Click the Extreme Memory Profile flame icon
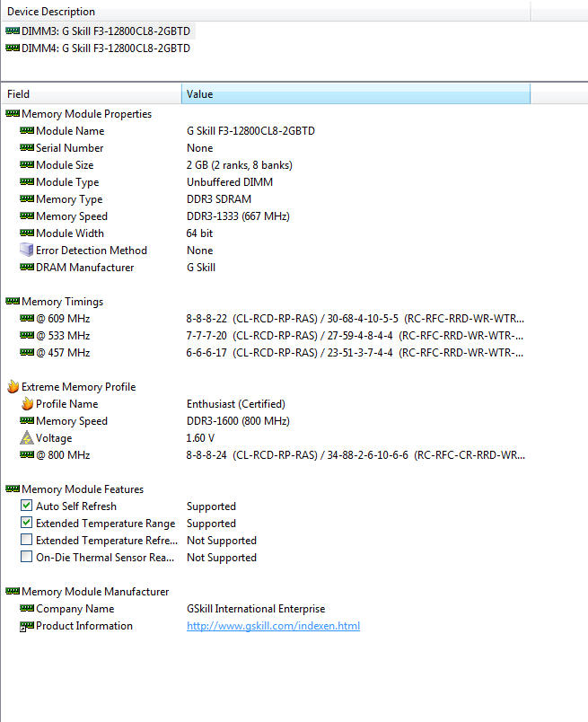588x722 pixels. coord(13,386)
